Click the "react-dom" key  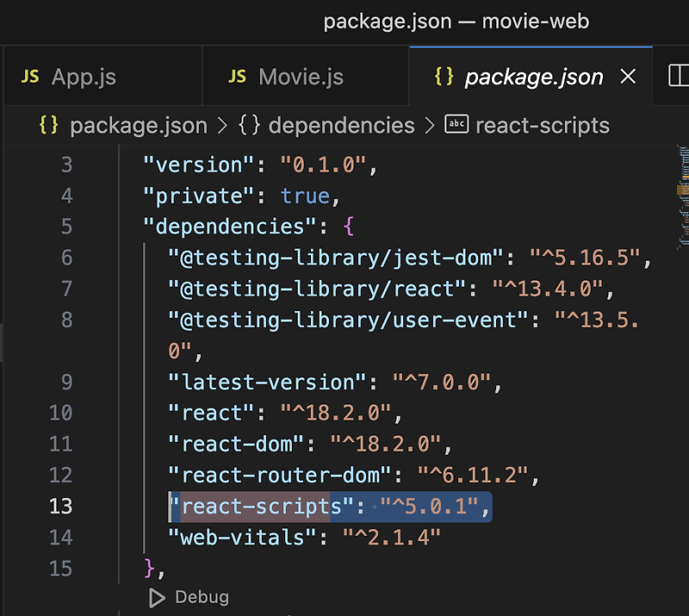pyautogui.click(x=236, y=445)
